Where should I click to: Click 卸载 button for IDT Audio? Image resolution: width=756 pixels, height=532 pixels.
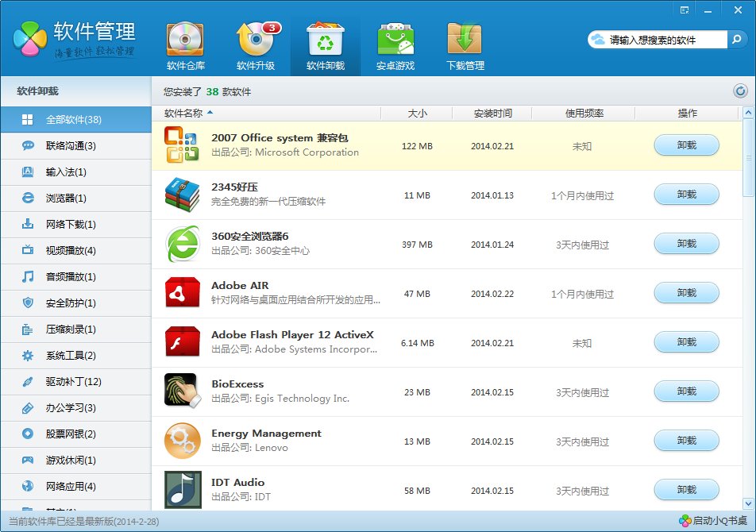[x=686, y=490]
